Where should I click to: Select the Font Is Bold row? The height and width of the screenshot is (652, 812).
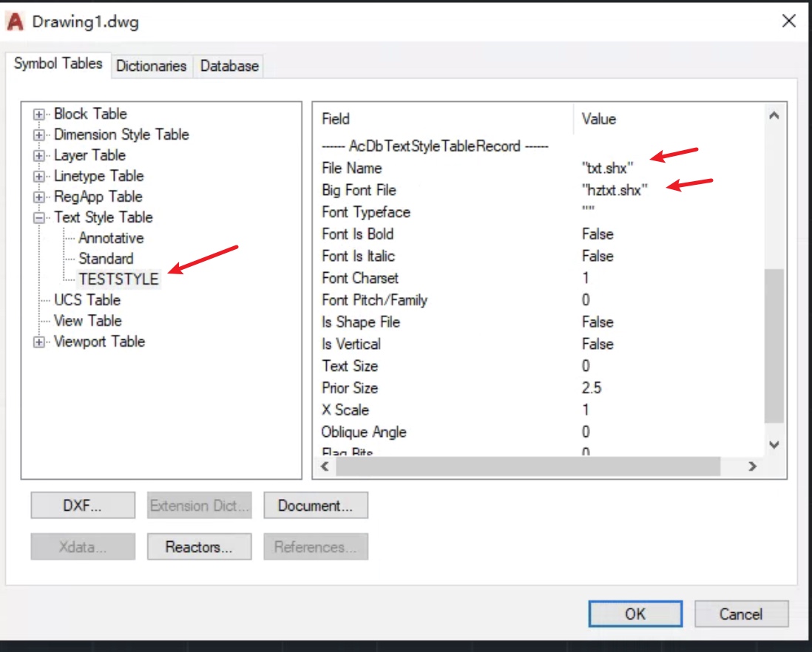point(538,234)
